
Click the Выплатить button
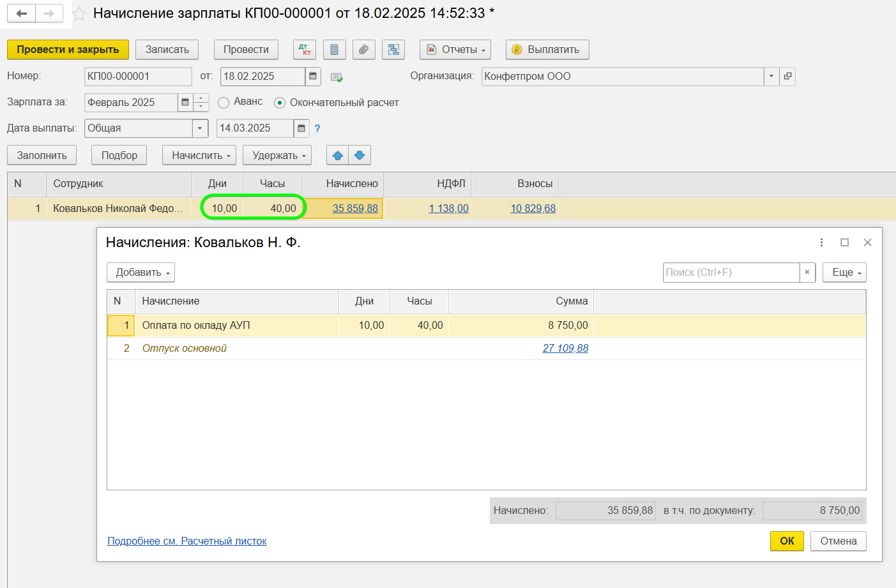coord(547,49)
